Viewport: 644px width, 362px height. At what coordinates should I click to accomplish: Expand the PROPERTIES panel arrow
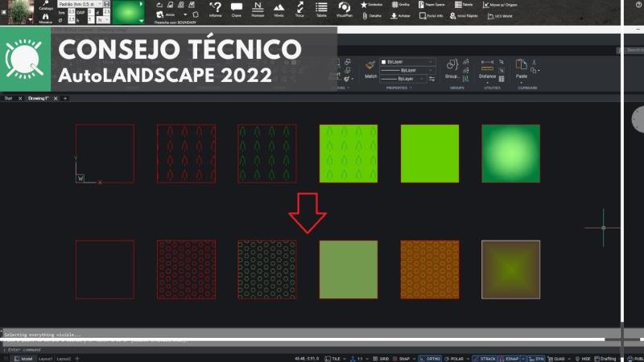[410, 88]
